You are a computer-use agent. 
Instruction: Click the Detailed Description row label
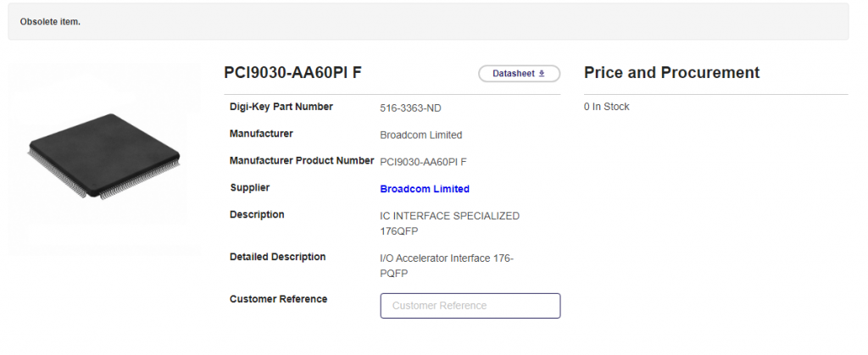277,257
